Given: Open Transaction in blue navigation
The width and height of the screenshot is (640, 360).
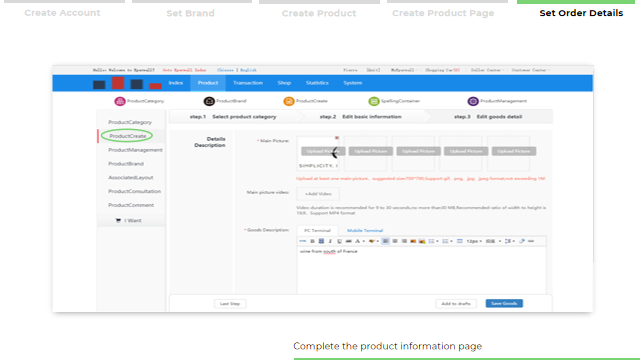Looking at the screenshot, I should tap(248, 83).
